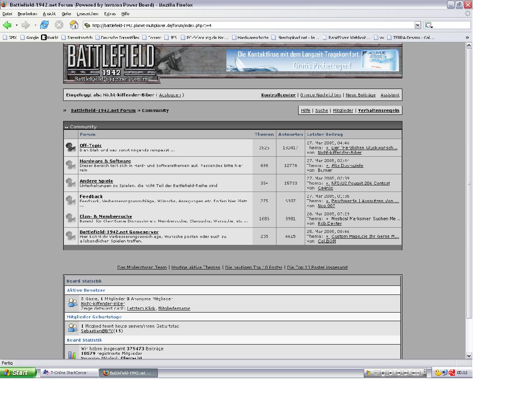Open the Assistent link
This screenshot has width=525, height=420.
pos(390,95)
